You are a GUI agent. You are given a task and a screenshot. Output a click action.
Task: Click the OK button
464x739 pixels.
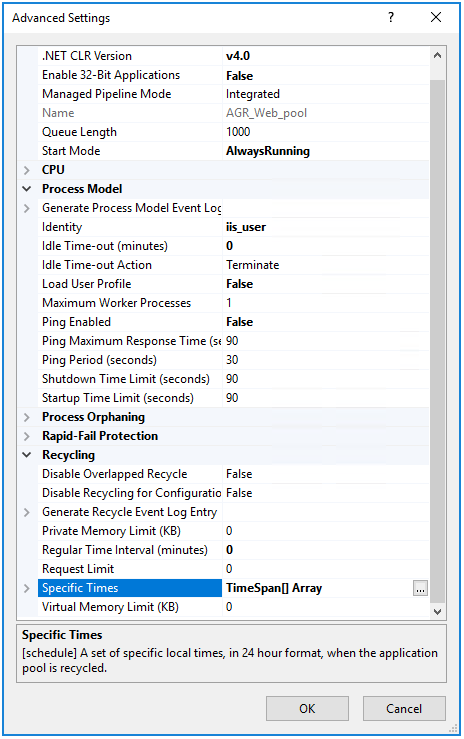click(307, 708)
